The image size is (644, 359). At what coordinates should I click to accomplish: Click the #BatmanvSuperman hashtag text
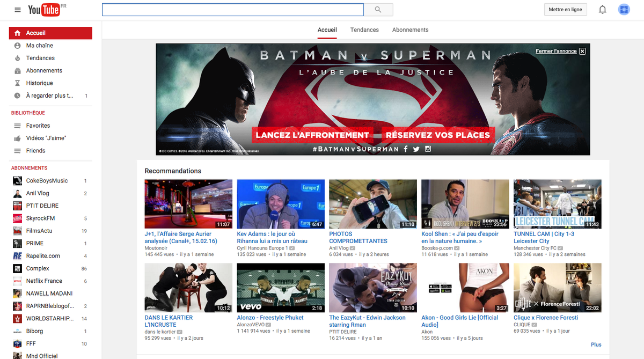point(356,149)
